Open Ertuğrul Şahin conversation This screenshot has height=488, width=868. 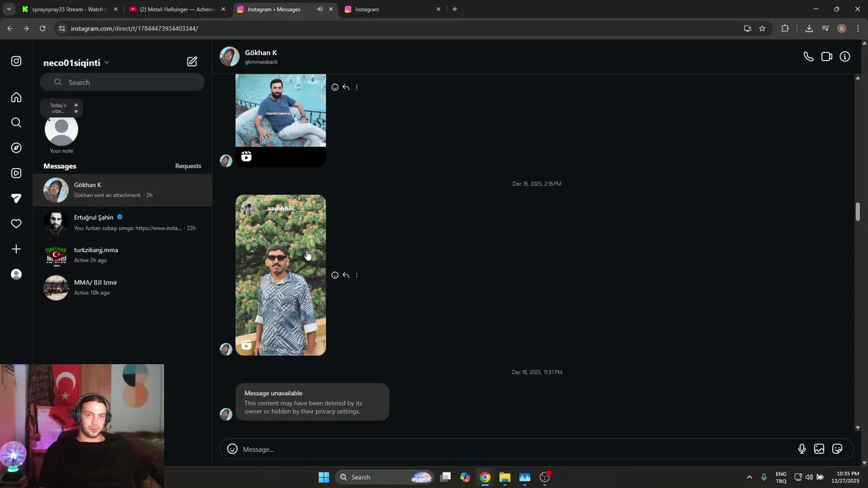coord(122,222)
